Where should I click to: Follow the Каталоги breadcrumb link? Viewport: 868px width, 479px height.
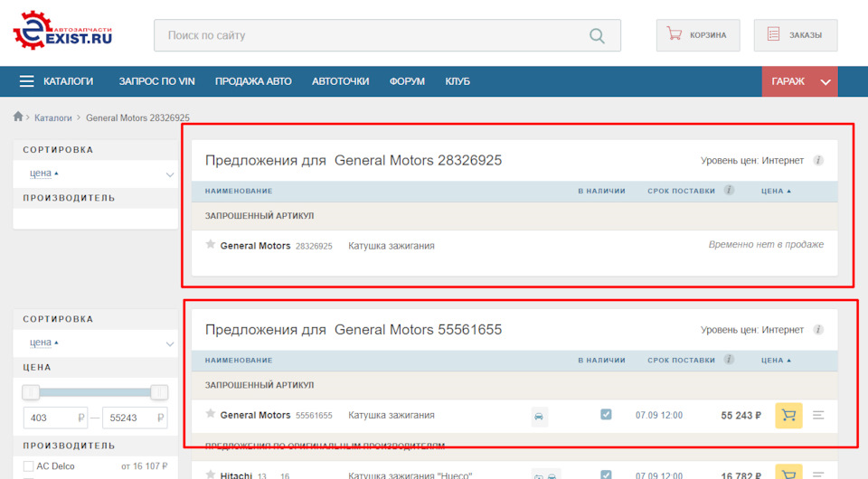(53, 117)
